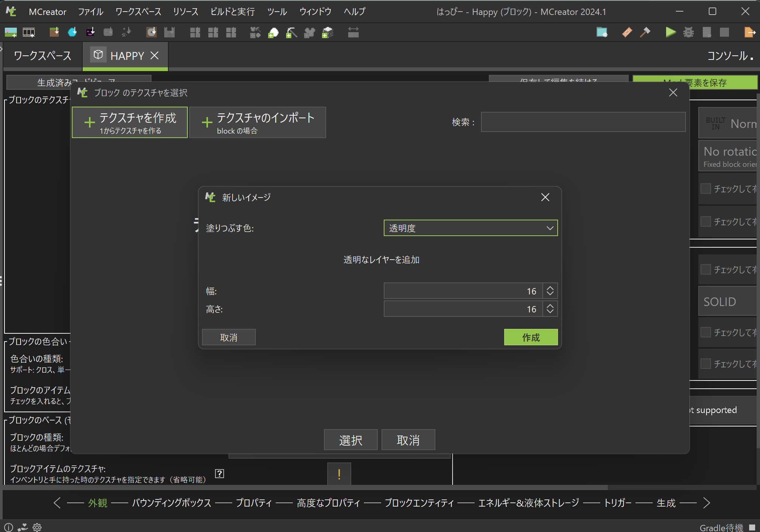Viewport: 760px width, 532px height.
Task: Click the bandage regenerate code icon
Action: [x=627, y=32]
